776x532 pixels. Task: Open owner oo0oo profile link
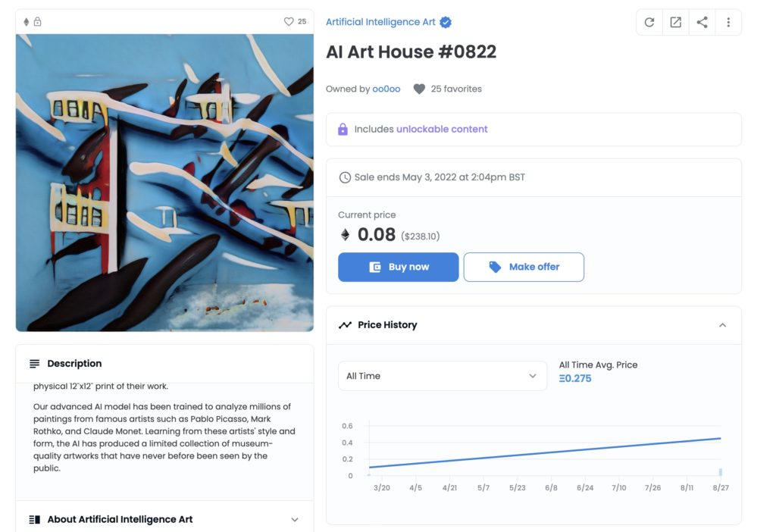[386, 89]
